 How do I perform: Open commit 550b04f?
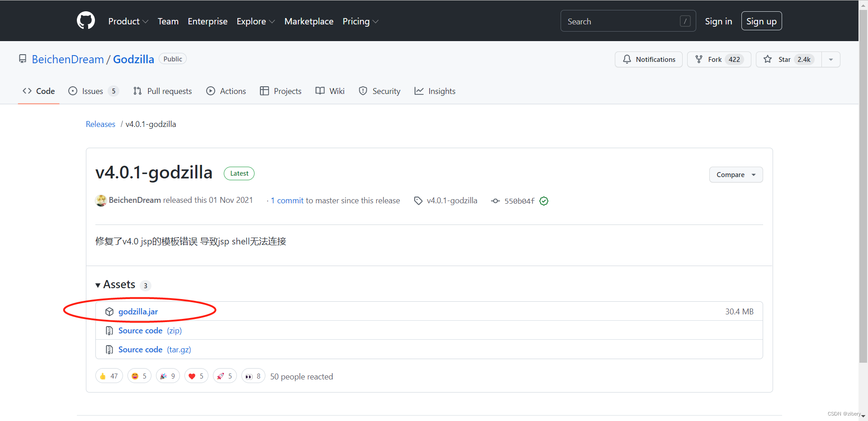point(519,201)
